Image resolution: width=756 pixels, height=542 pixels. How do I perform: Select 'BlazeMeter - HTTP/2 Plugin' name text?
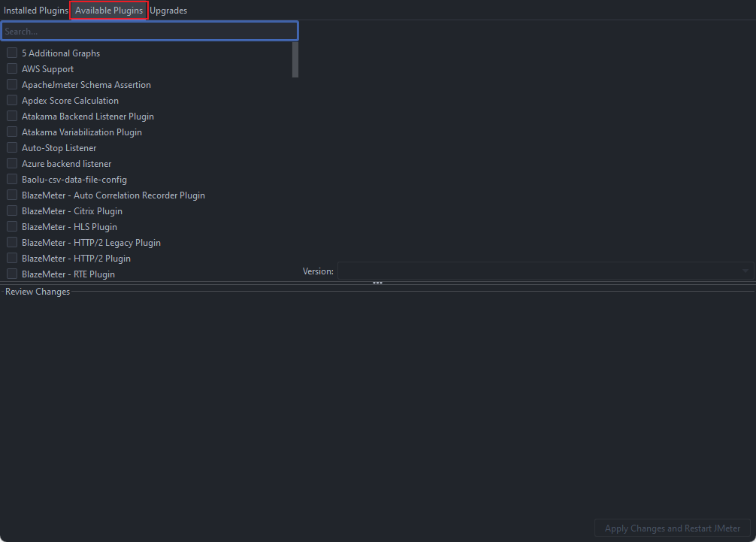[x=76, y=259]
